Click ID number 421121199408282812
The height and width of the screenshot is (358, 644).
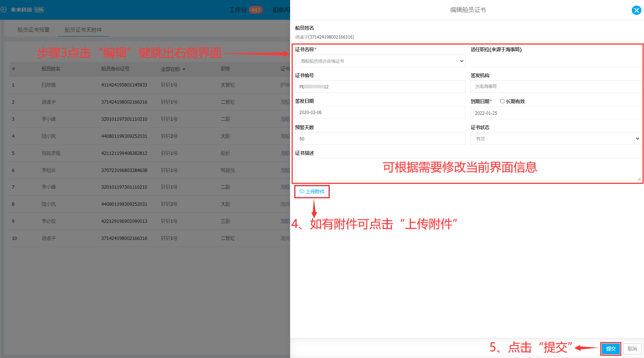[124, 153]
